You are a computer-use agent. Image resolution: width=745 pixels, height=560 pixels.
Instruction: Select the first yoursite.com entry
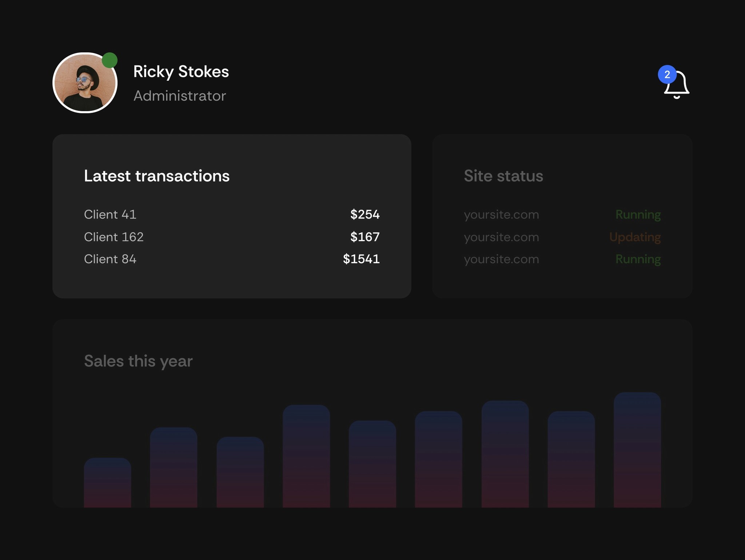501,215
